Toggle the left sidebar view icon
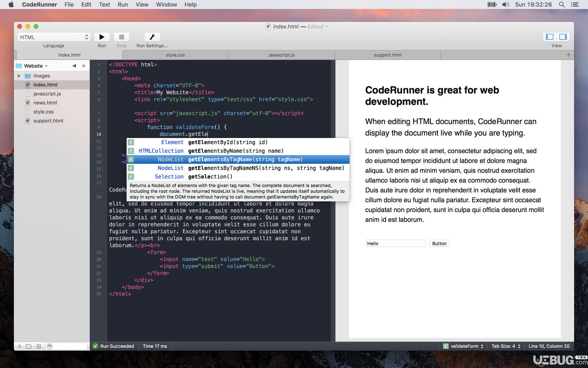 coord(550,37)
